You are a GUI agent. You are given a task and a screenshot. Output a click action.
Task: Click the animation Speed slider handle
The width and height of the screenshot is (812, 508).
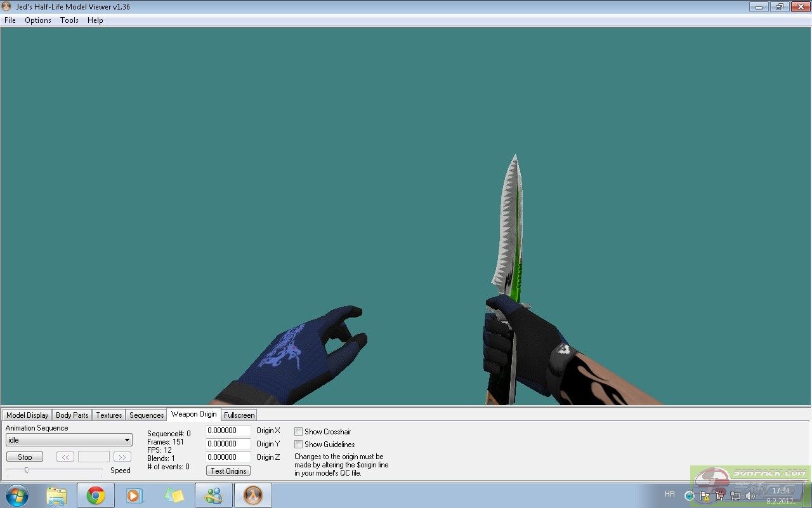[27, 470]
